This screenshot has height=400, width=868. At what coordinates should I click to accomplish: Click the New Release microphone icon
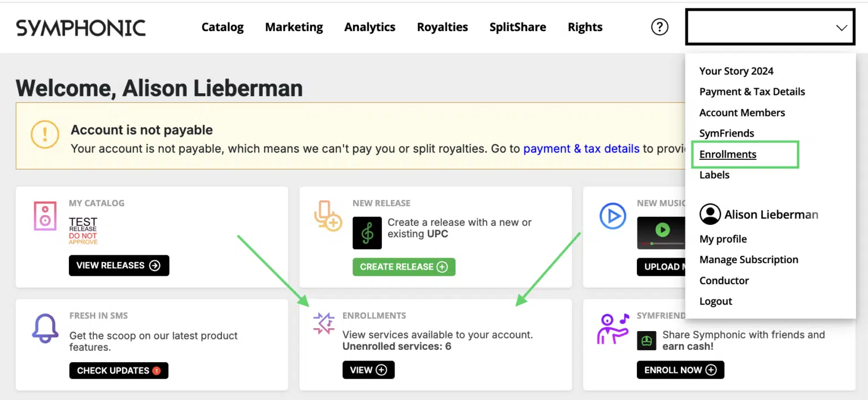click(x=328, y=216)
